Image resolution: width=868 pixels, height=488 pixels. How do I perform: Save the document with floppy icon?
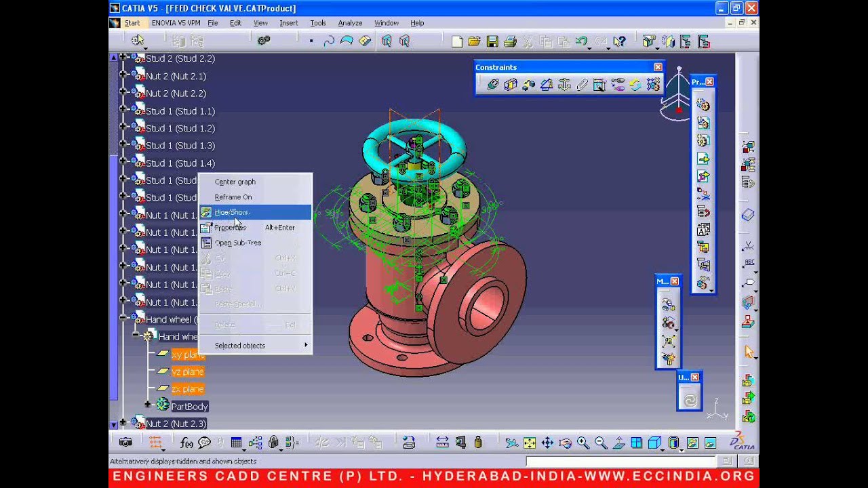[492, 41]
